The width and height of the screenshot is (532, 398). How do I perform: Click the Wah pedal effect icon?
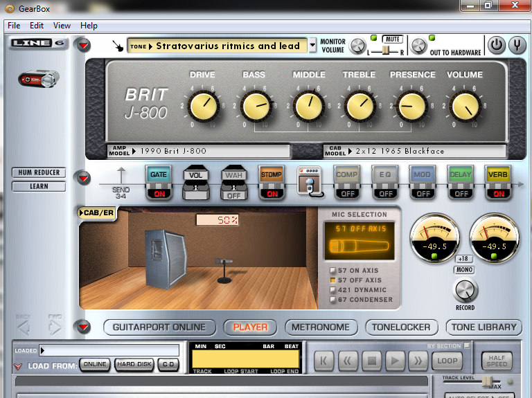coord(233,183)
